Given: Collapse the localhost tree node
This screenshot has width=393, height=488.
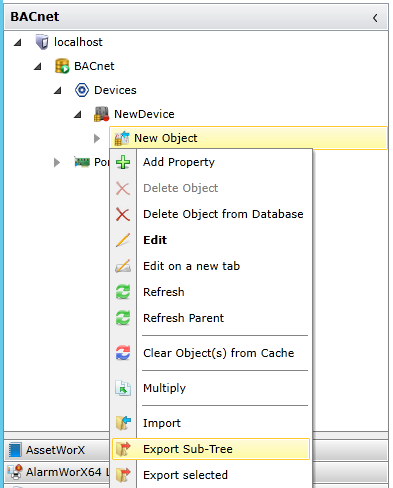Looking at the screenshot, I should point(18,42).
